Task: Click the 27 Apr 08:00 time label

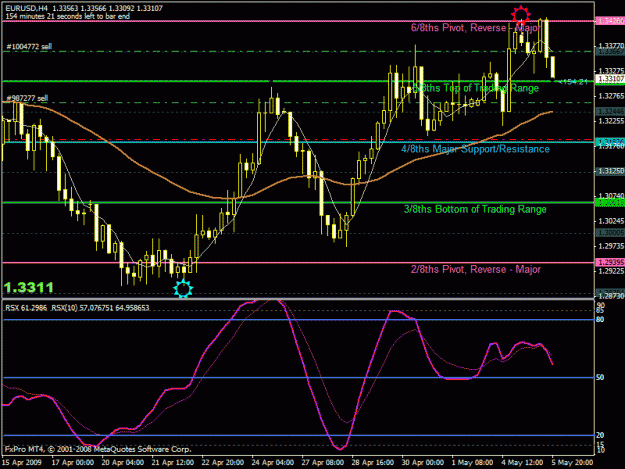Action: tap(322, 463)
